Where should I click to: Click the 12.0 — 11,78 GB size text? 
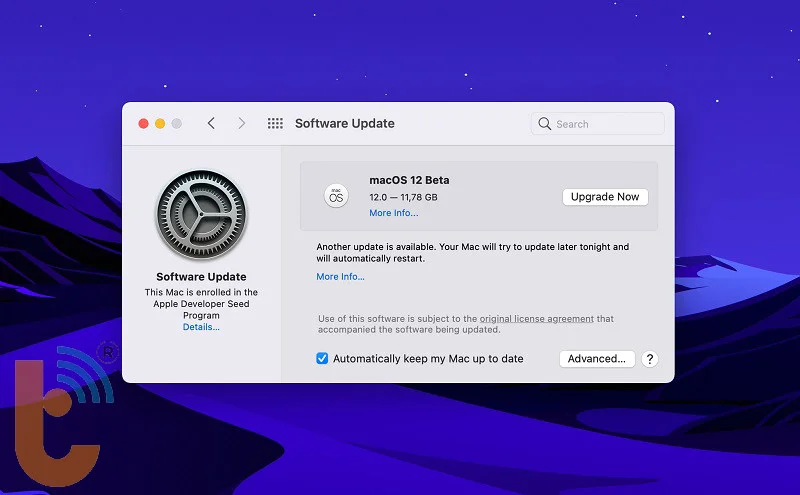[403, 197]
